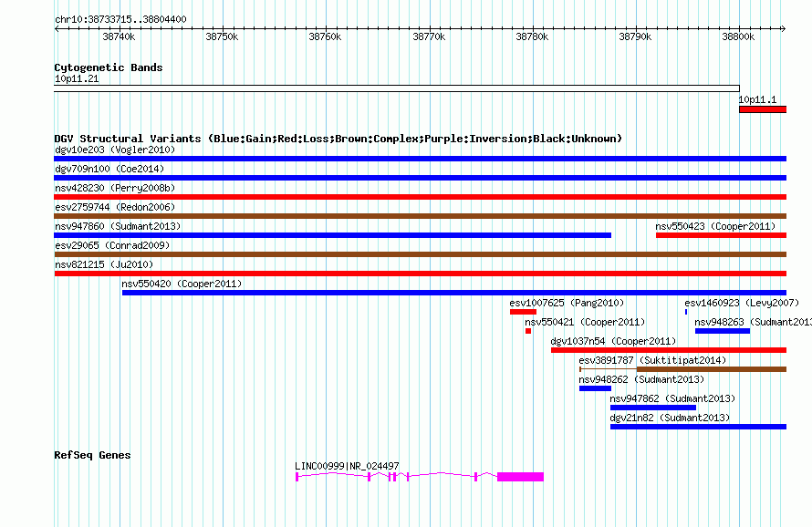Viewport: 812px width, 527px height.
Task: Select the esv1007625 (Pang2010) short red bar
Action: 523,312
